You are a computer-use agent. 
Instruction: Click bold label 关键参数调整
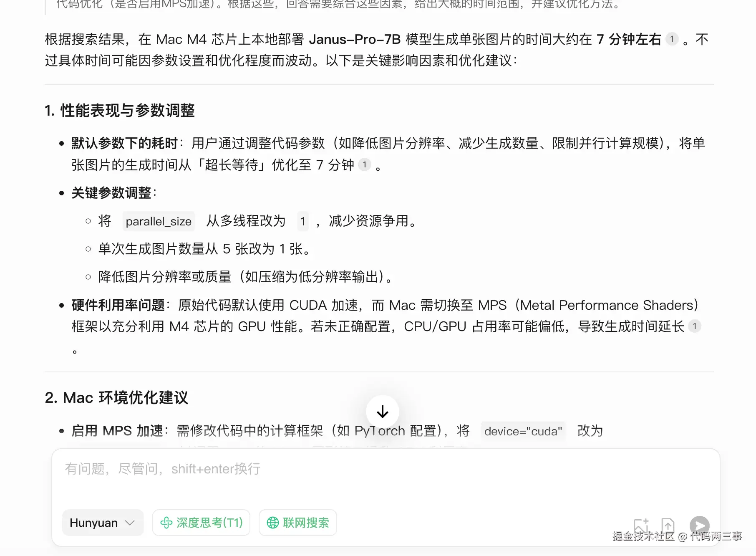111,193
